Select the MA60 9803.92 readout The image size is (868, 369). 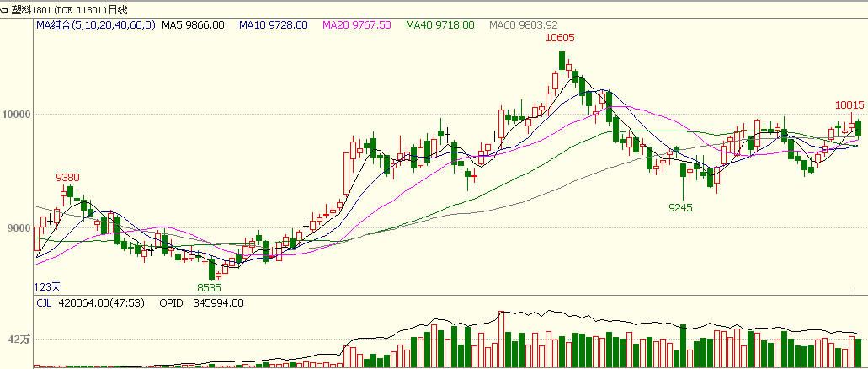[524, 25]
